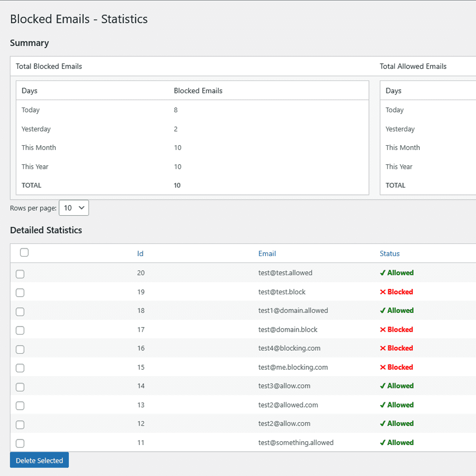The height and width of the screenshot is (476, 476).
Task: Check the box for row Id 13
Action: click(20, 406)
